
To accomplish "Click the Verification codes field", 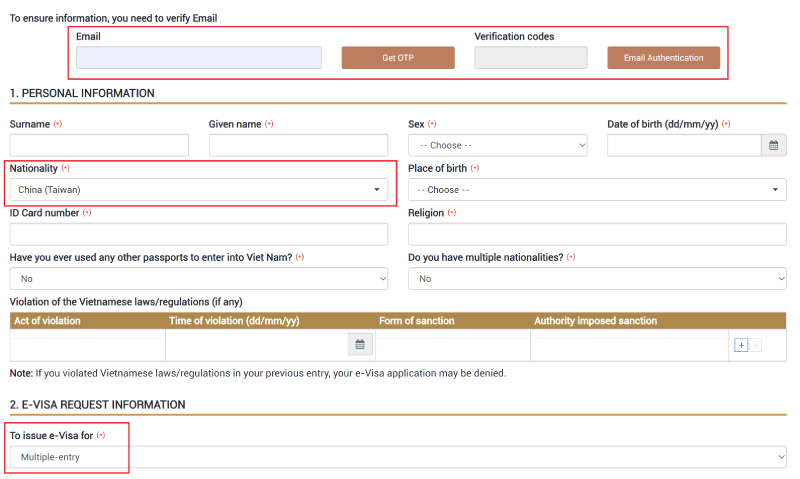I will pos(531,58).
